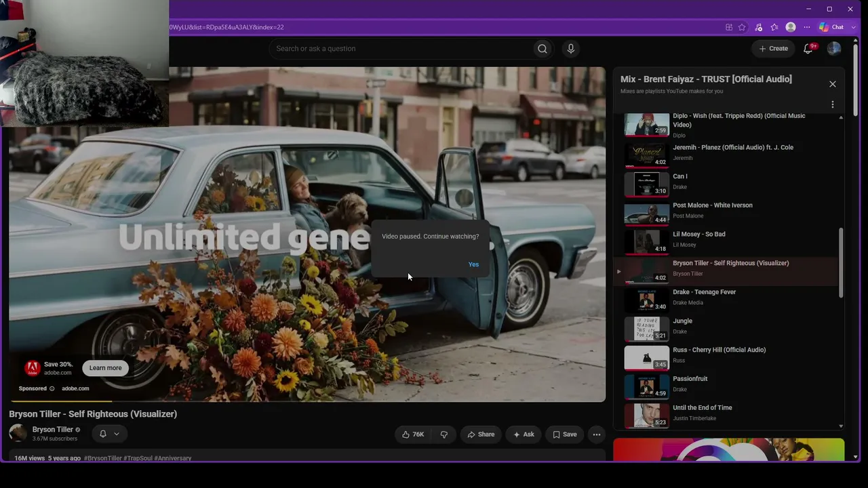The height and width of the screenshot is (488, 868).
Task: Click the search or ask a question field
Action: click(400, 49)
